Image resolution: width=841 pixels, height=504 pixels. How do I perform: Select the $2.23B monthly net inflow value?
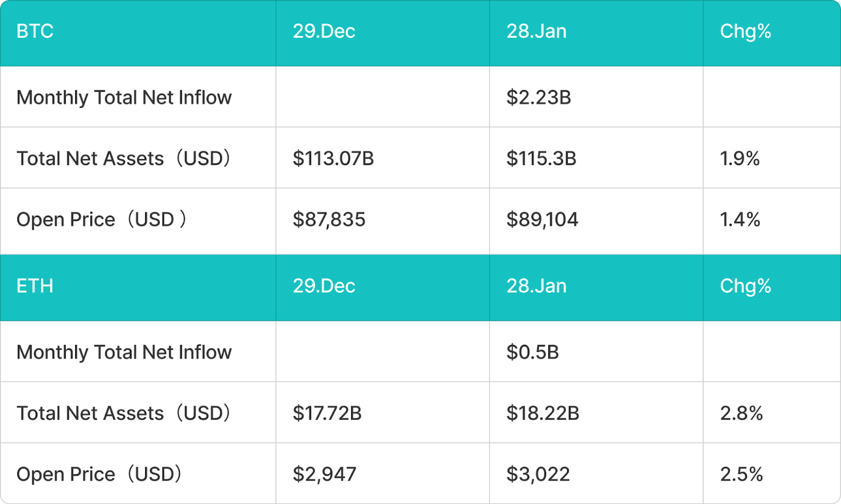(538, 98)
